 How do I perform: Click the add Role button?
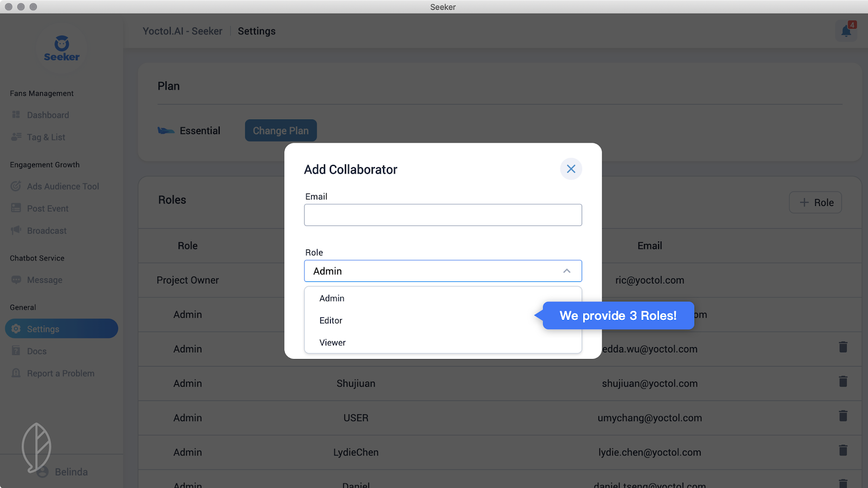point(815,202)
